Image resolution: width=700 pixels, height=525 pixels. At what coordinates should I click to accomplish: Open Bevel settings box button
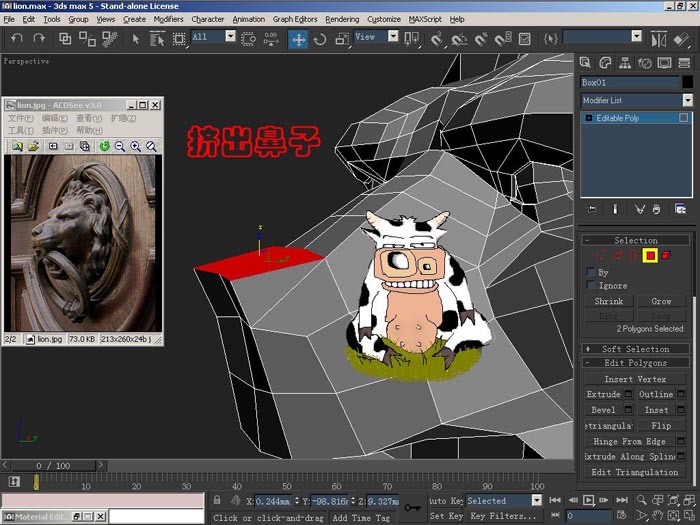[629, 409]
